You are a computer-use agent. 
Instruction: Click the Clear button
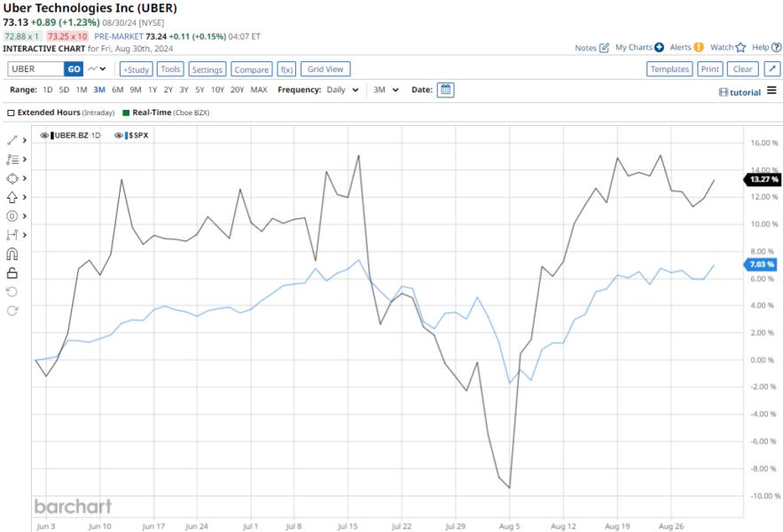[742, 69]
